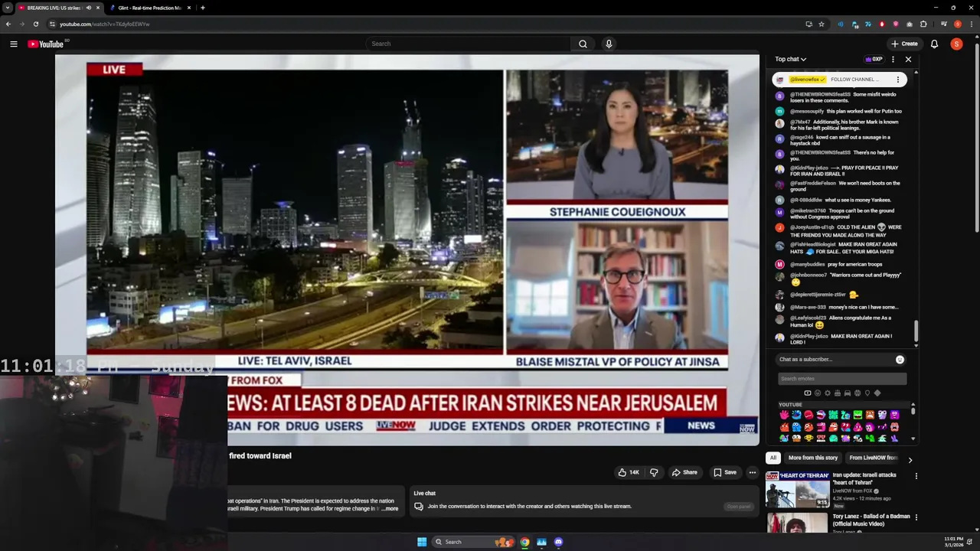Open pinned @livenowfox message options
The height and width of the screenshot is (551, 980).
[898, 80]
